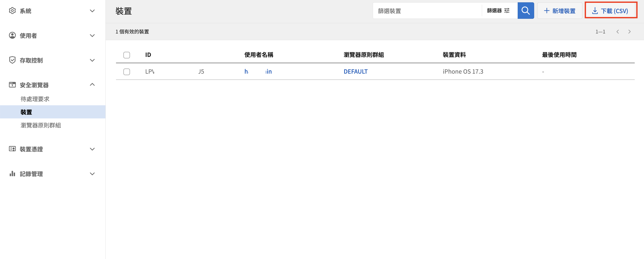Click the 最後使用時間 column header

coord(559,55)
